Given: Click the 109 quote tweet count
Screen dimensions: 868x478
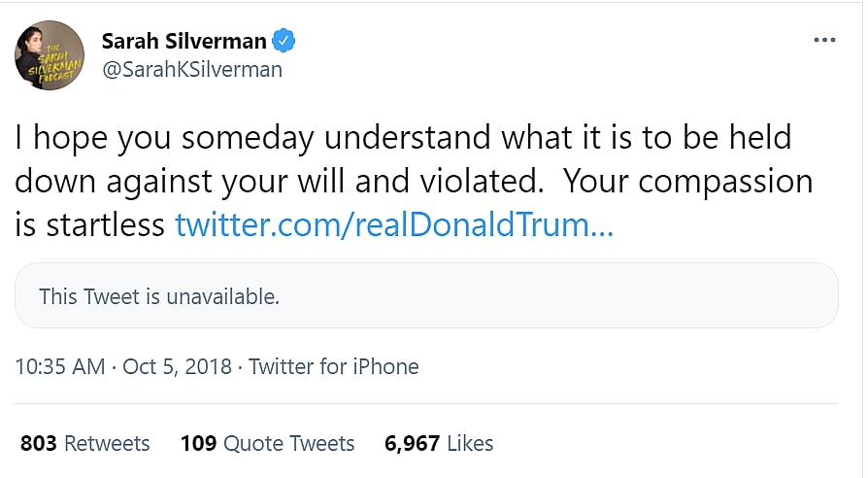Looking at the screenshot, I should 199,444.
